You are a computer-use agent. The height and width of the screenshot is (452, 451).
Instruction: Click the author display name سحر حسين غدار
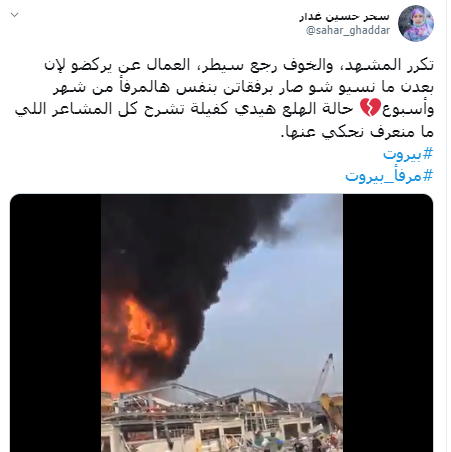pos(344,16)
